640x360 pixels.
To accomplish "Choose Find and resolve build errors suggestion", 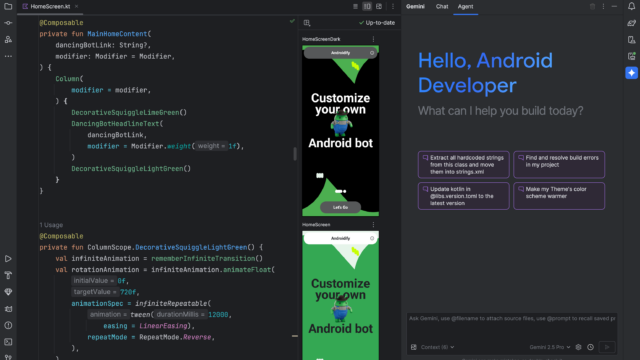I will [x=559, y=164].
